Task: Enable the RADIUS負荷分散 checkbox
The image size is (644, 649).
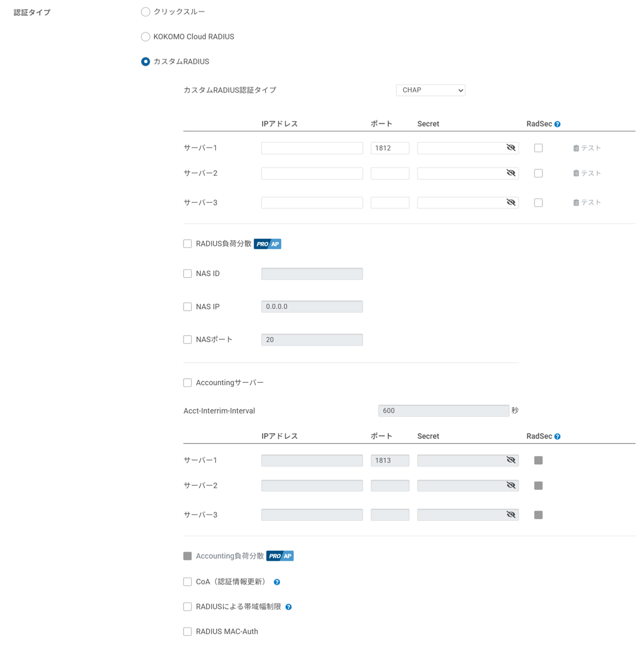Action: (188, 244)
